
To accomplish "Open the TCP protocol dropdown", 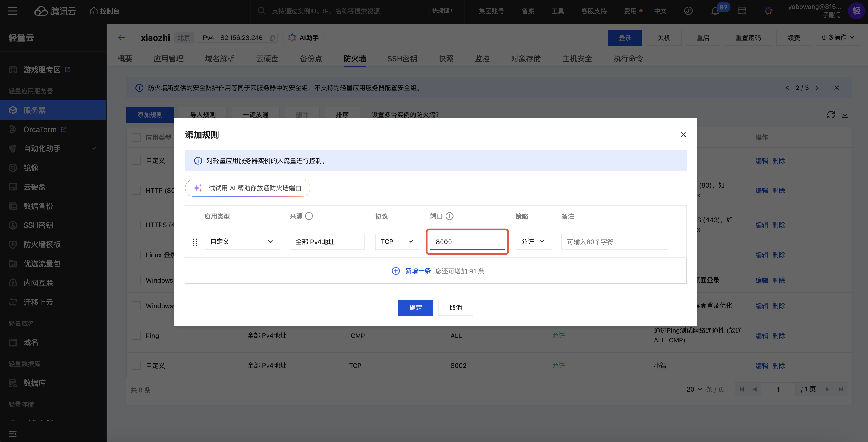I will (397, 242).
